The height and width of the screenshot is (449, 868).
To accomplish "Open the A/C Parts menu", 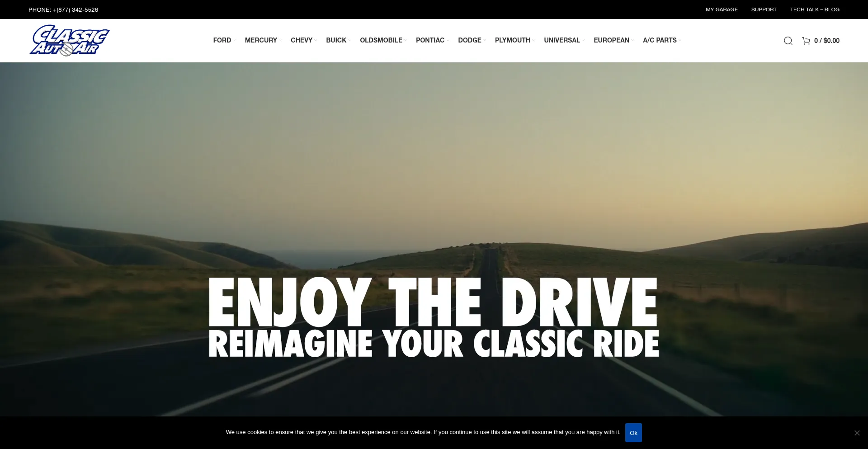I will (660, 40).
